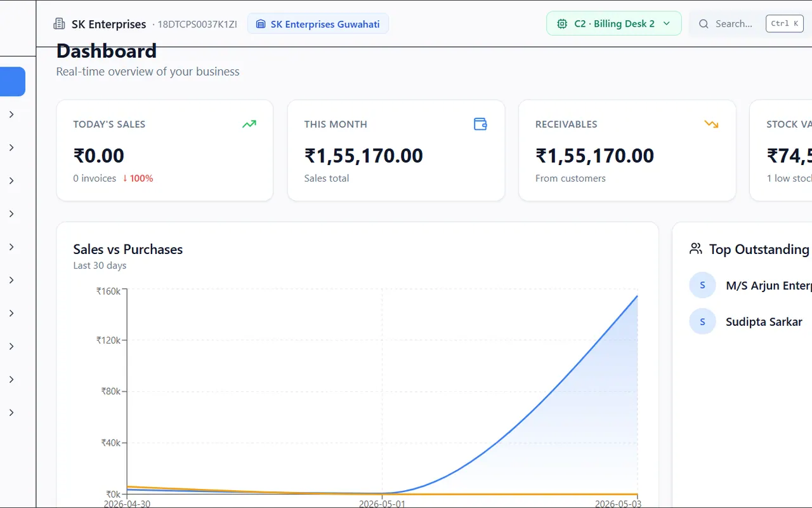
Task: Open the Sudipta Sarkar customer row
Action: tap(750, 321)
